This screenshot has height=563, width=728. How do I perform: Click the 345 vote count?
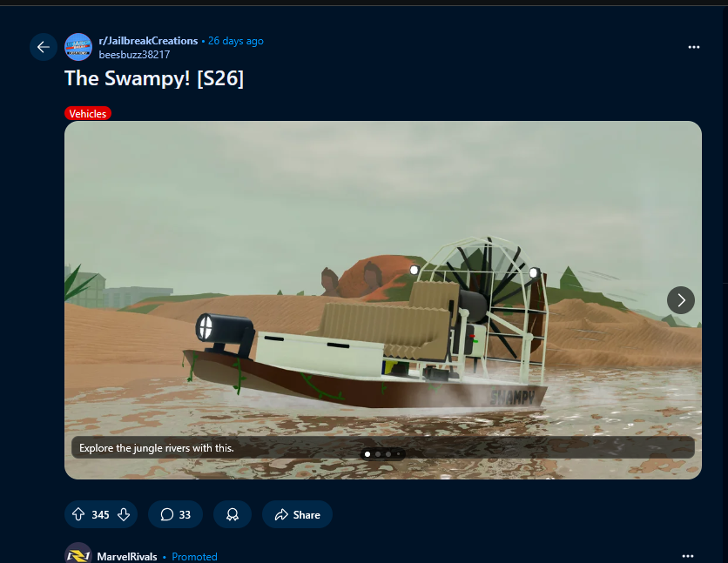coord(100,515)
